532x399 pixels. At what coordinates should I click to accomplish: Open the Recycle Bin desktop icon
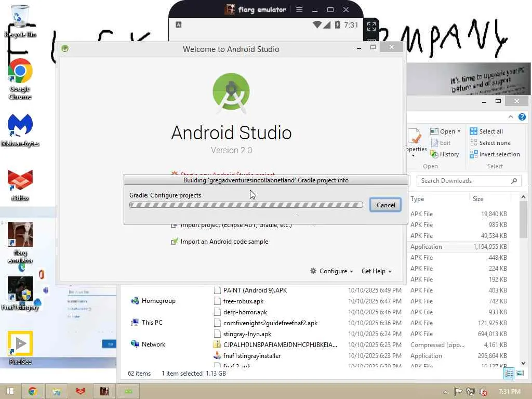coord(20,21)
